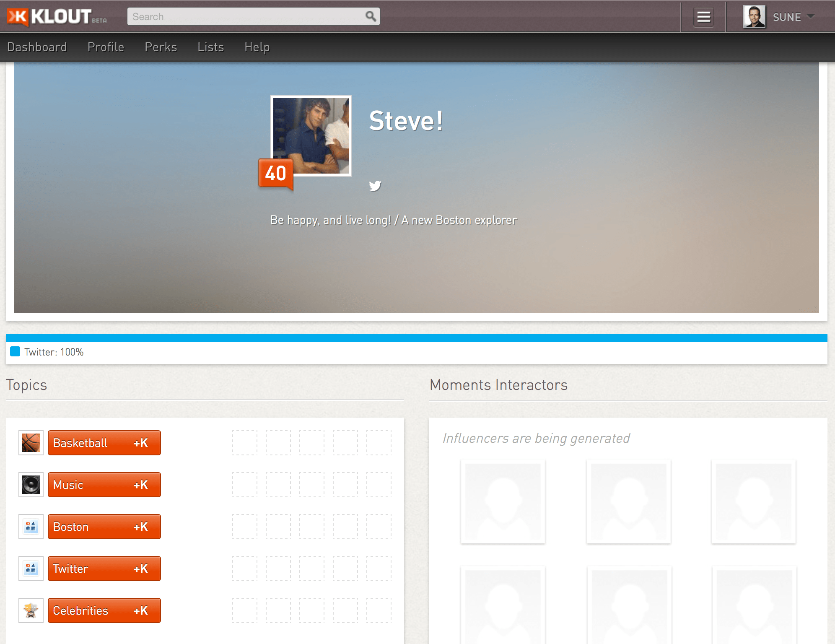
Task: Expand the Perks menu
Action: [161, 47]
